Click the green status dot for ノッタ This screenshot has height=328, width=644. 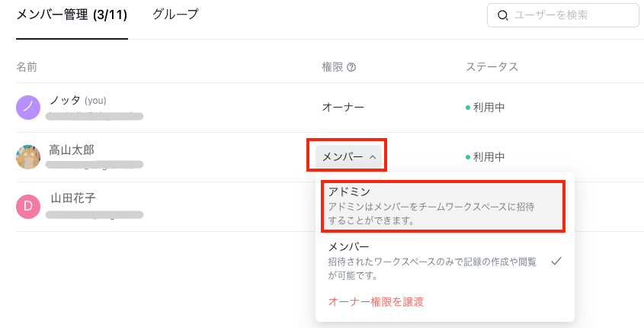click(x=468, y=108)
